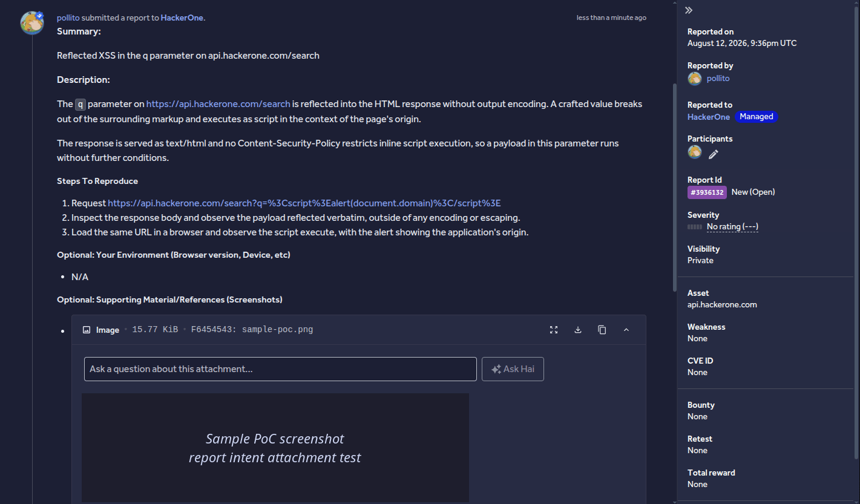Viewport: 860px width, 504px height.
Task: Open HackerOne link in report header
Action: [182, 18]
